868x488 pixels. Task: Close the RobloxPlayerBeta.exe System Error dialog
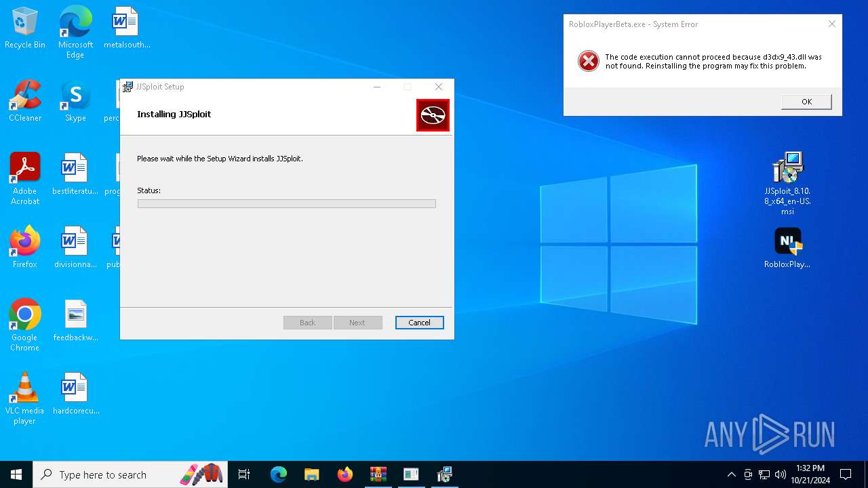pos(831,24)
